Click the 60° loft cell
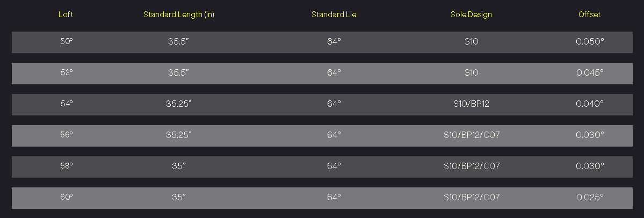The image size is (644, 218). pyautogui.click(x=66, y=197)
